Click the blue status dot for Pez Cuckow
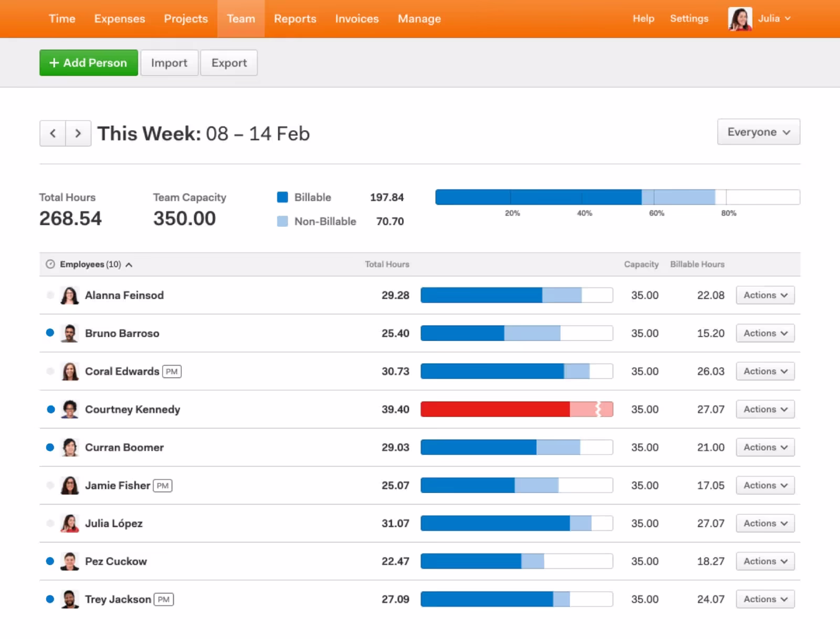Viewport: 840px width, 639px height. pyautogui.click(x=50, y=561)
